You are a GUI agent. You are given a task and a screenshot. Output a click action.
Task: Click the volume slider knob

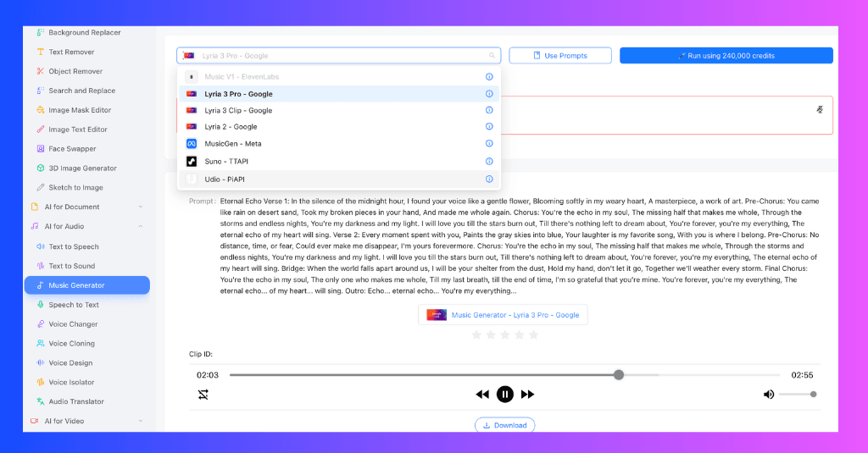(813, 395)
